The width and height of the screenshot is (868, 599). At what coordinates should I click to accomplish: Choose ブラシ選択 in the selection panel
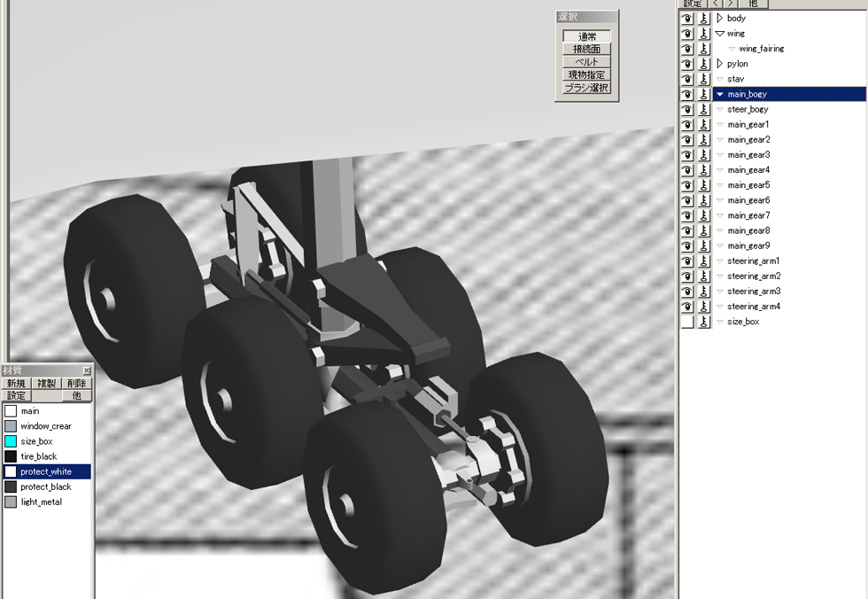pos(586,88)
